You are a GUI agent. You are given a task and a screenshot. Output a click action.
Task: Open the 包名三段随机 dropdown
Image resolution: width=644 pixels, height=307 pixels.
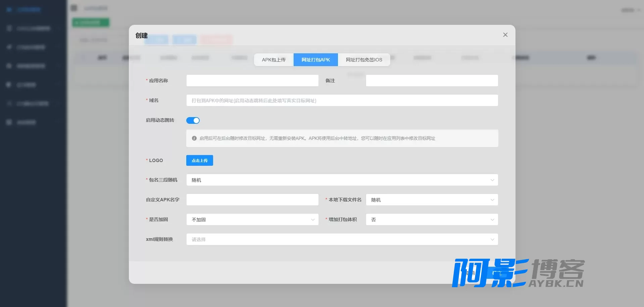click(x=342, y=180)
